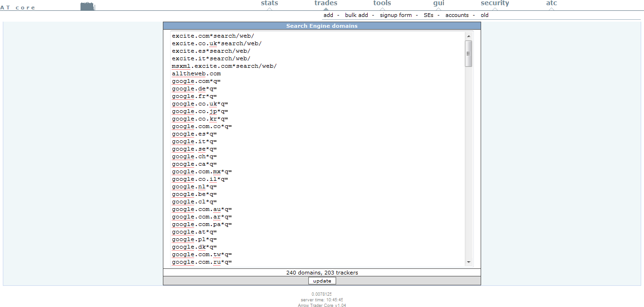This screenshot has width=644, height=307.
Task: Open the old trades link
Action: tap(484, 15)
